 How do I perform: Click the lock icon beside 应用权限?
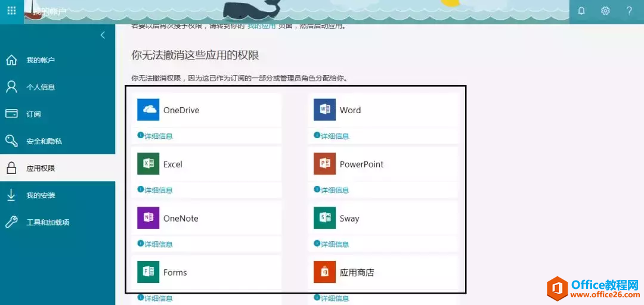pyautogui.click(x=11, y=168)
